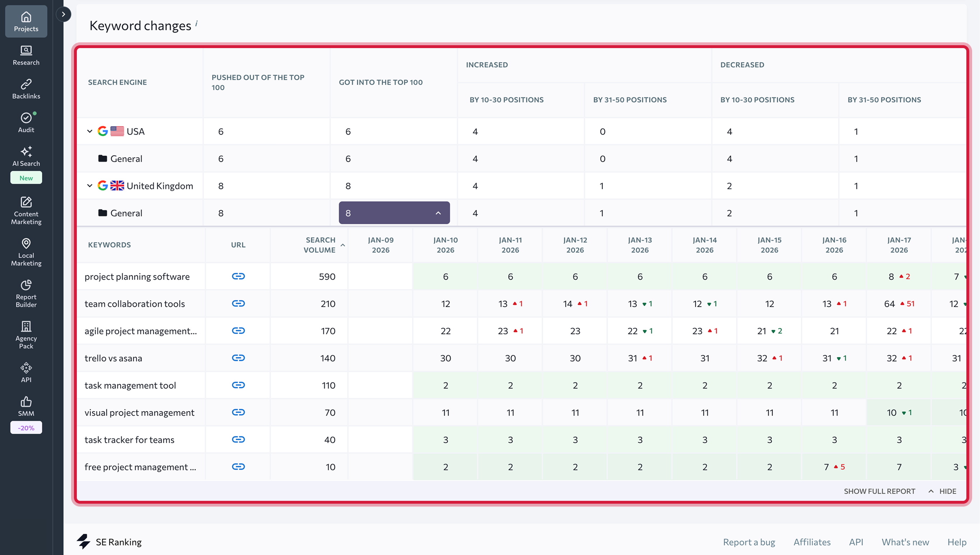Expand the sidebar with the arrow toggle

tap(63, 14)
